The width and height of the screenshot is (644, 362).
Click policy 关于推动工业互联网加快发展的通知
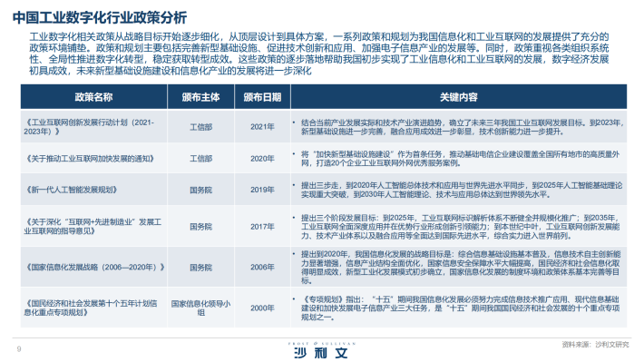tap(91, 159)
